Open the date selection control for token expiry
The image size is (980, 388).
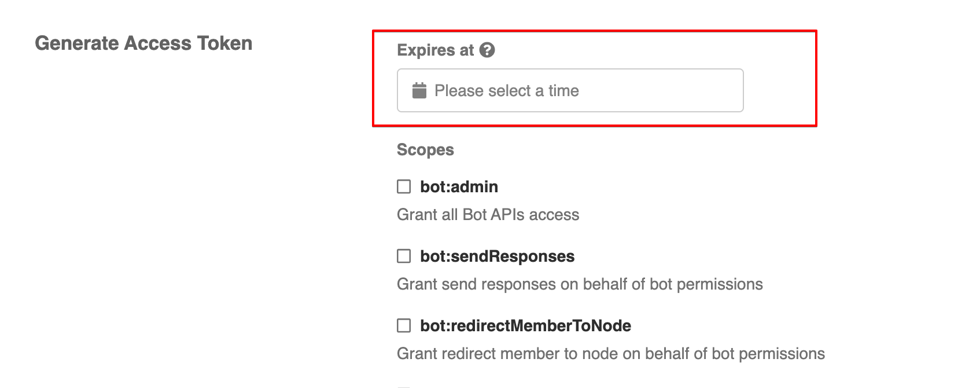(419, 90)
